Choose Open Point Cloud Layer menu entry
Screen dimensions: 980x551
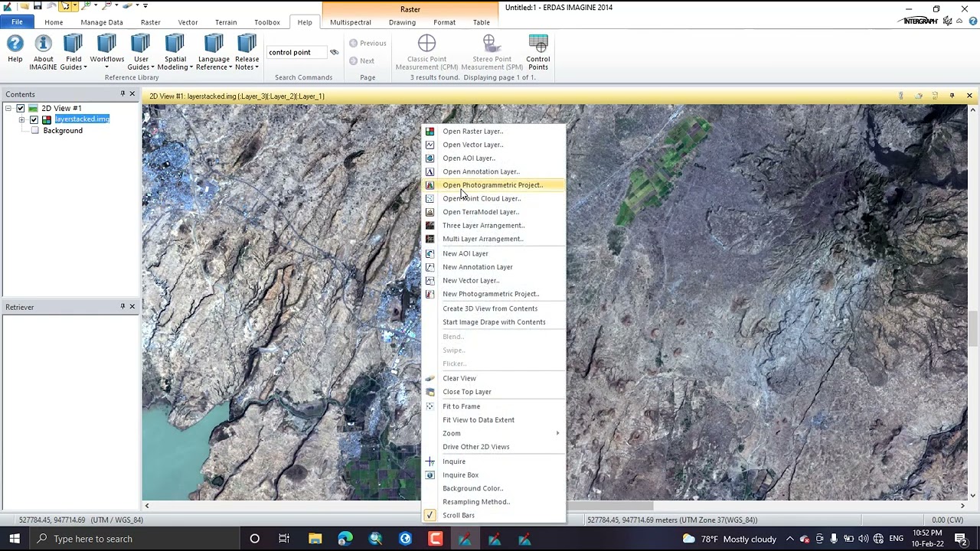(494, 199)
